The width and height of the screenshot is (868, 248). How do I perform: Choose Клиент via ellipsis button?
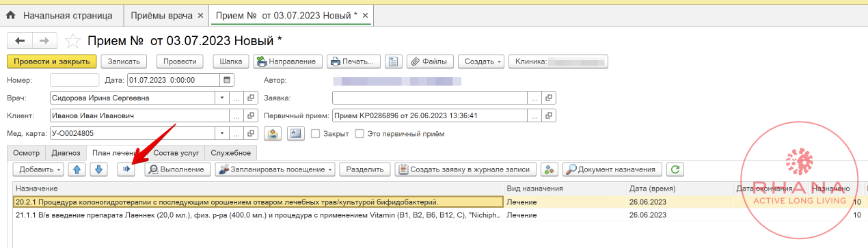tap(236, 115)
